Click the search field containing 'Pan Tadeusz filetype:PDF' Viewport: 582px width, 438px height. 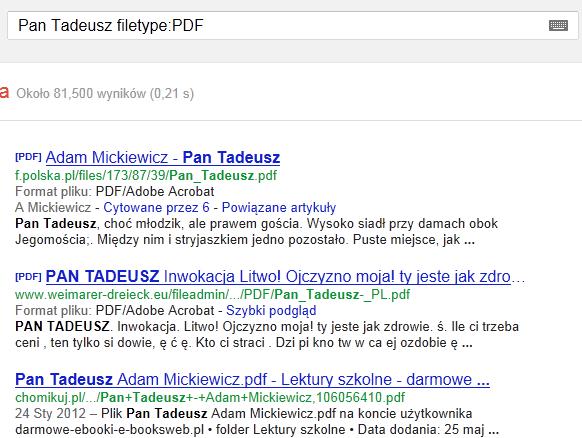(292, 26)
